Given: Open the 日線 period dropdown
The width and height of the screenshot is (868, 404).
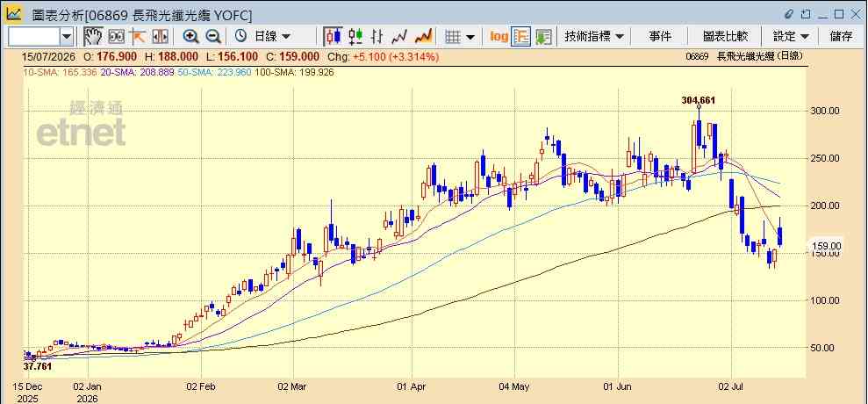Looking at the screenshot, I should tap(272, 37).
